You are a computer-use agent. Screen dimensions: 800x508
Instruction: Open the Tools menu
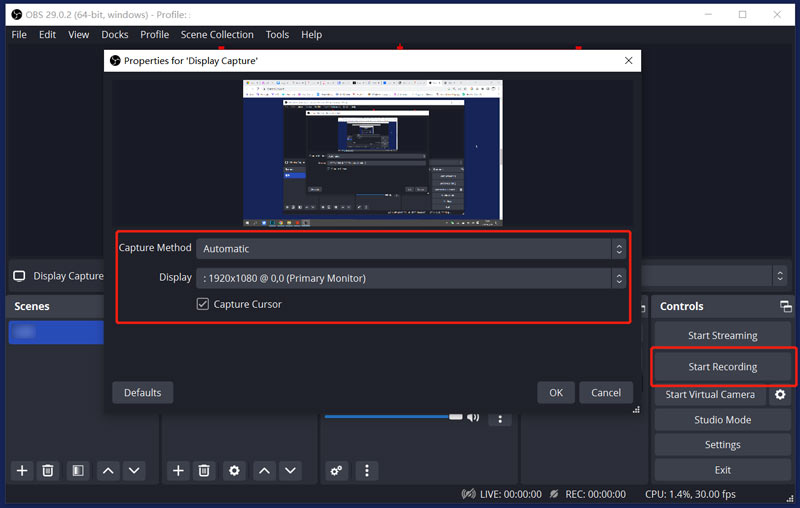(277, 34)
